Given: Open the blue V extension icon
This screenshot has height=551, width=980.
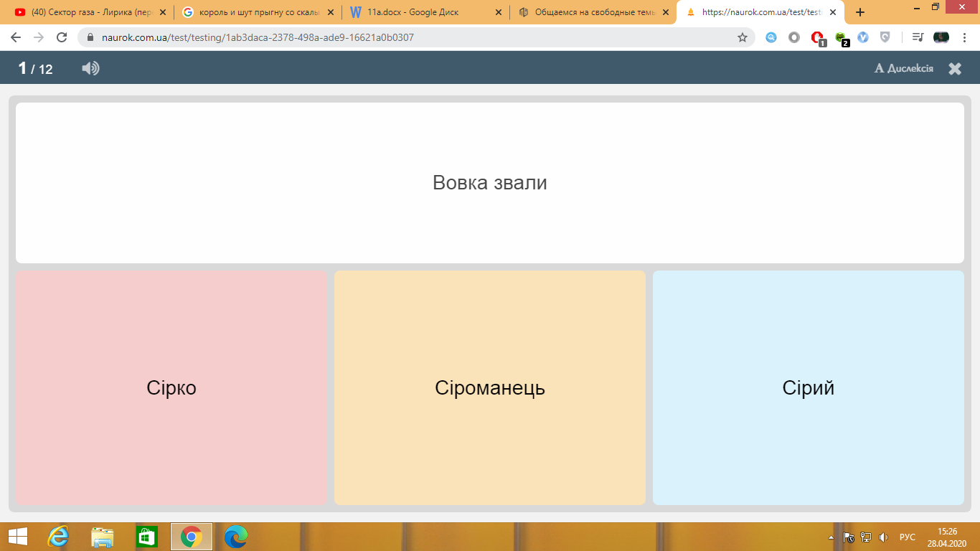Looking at the screenshot, I should click(863, 37).
